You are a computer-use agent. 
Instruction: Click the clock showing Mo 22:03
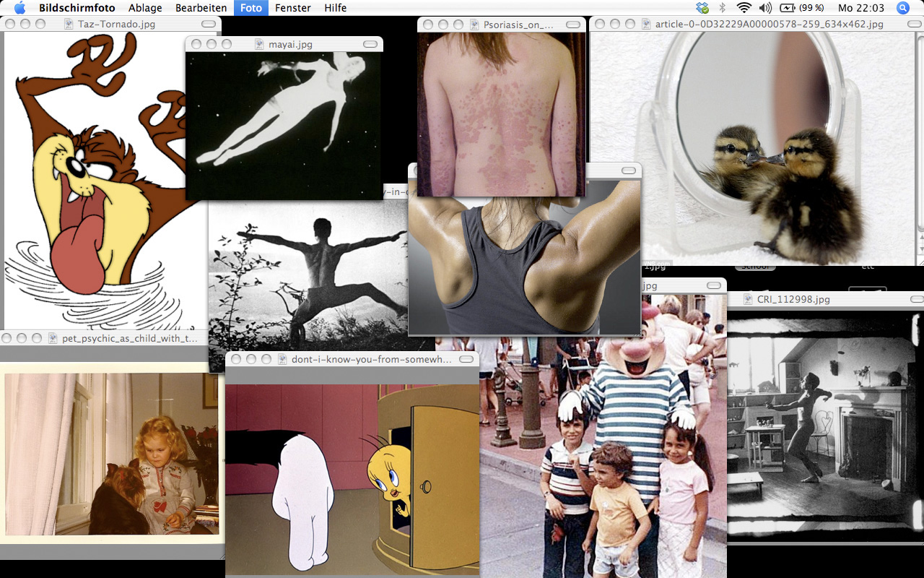tap(861, 8)
